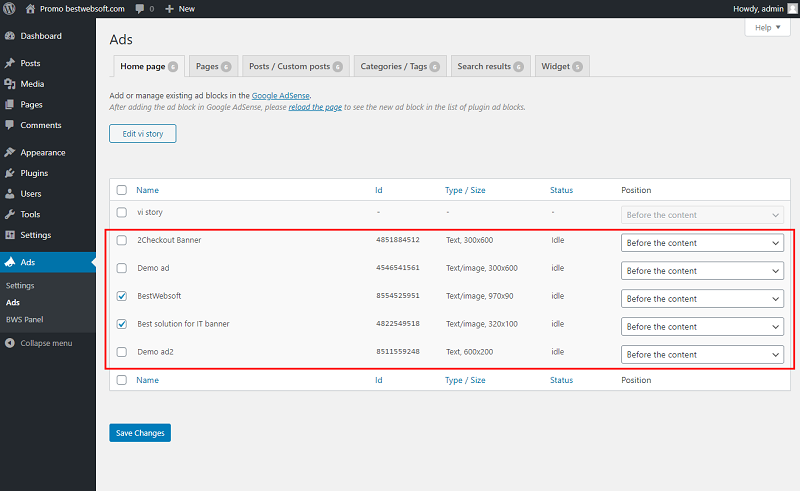Uncheck Best solution for IT banner checkbox
The width and height of the screenshot is (800, 491).
[x=121, y=324]
